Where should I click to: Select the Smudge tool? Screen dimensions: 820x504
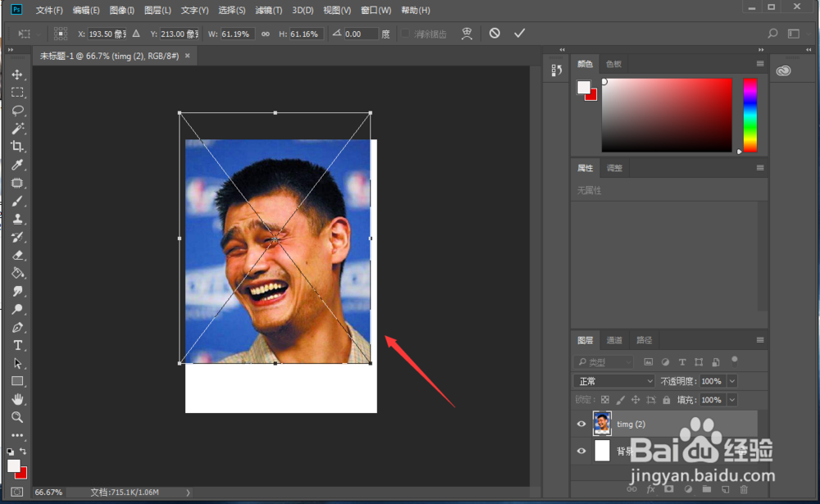coord(17,291)
